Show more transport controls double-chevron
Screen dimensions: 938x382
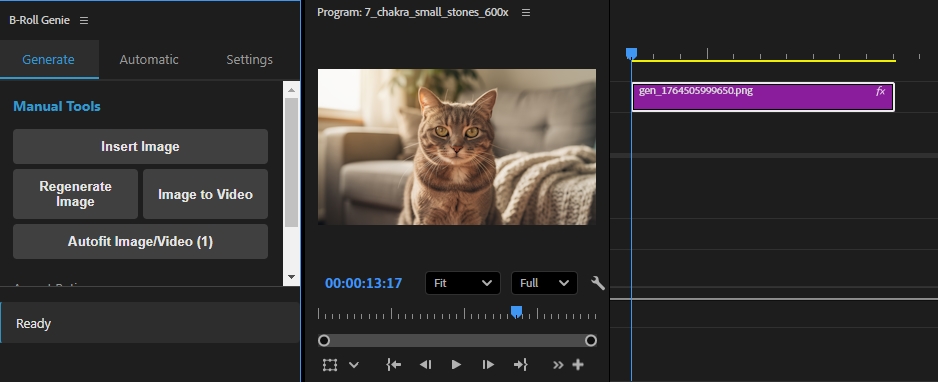point(558,365)
